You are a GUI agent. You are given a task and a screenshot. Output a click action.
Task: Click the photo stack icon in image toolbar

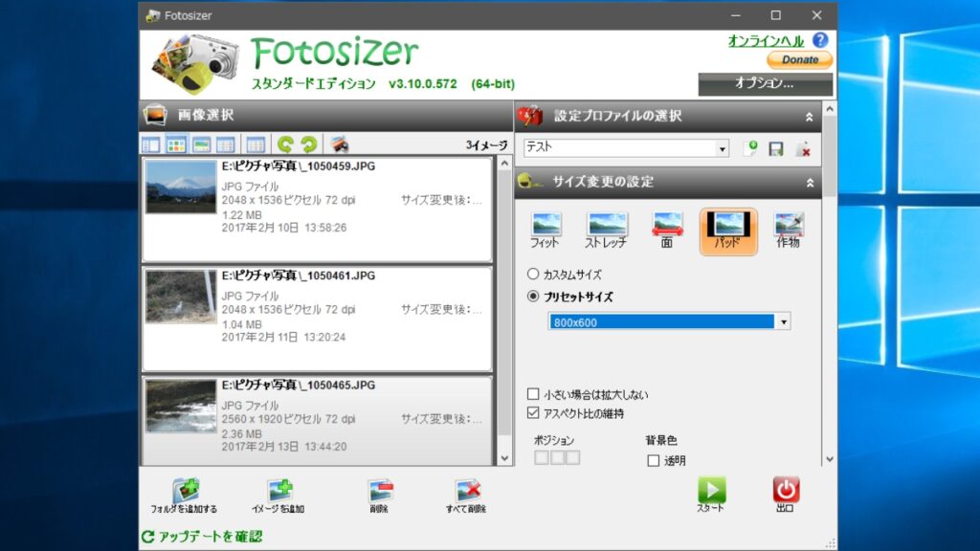tap(340, 144)
